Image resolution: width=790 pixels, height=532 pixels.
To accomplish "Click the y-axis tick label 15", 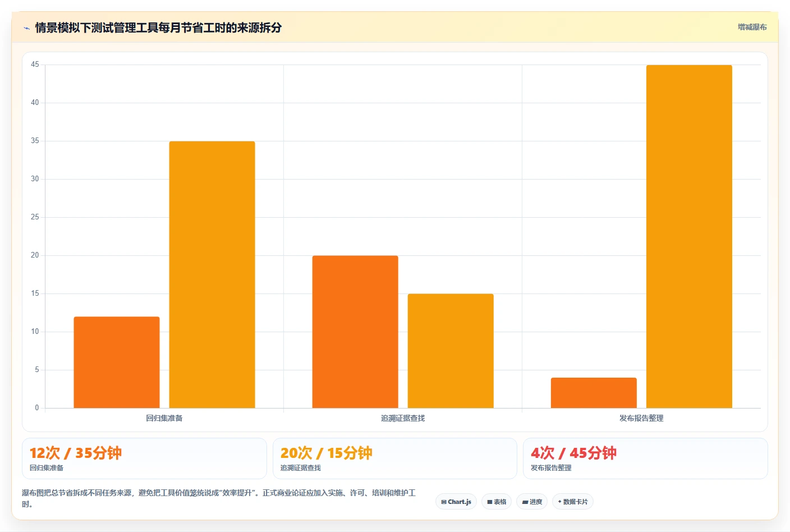I will pyautogui.click(x=35, y=293).
